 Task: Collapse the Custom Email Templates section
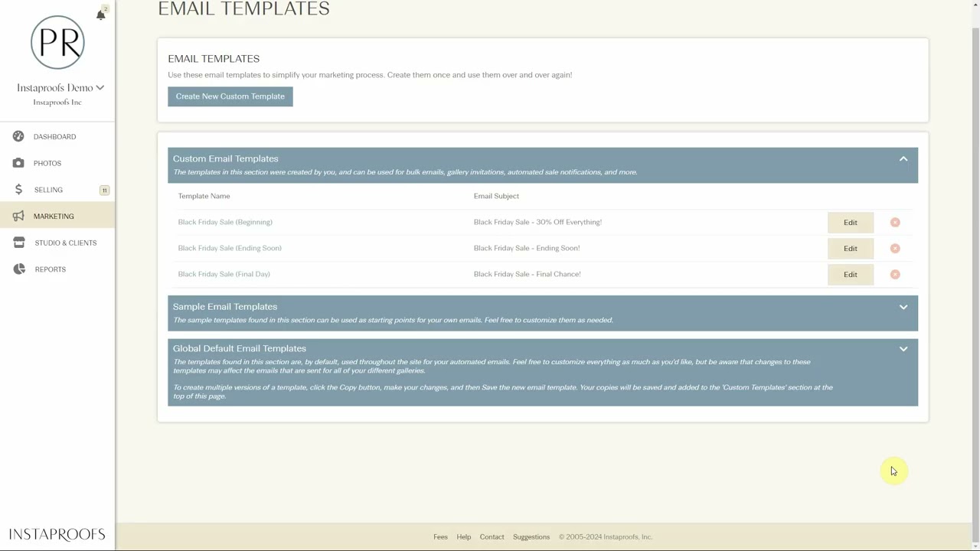[903, 158]
